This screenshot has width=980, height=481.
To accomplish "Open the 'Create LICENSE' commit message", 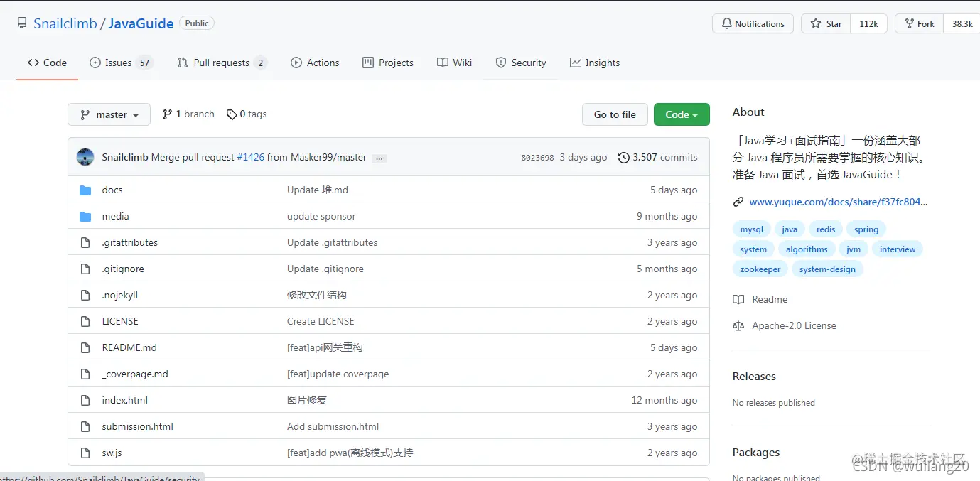I will coord(321,321).
